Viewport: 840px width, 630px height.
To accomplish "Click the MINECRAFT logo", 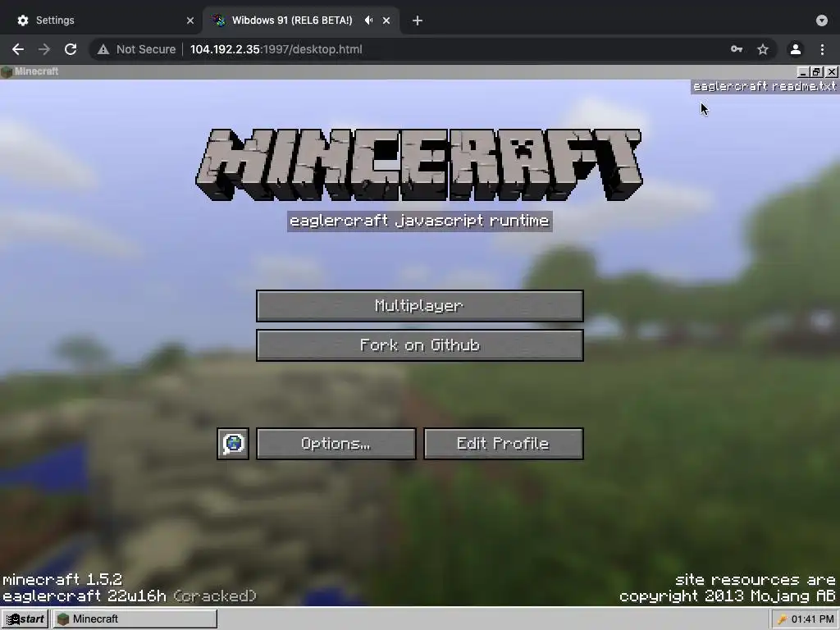I will tap(419, 164).
